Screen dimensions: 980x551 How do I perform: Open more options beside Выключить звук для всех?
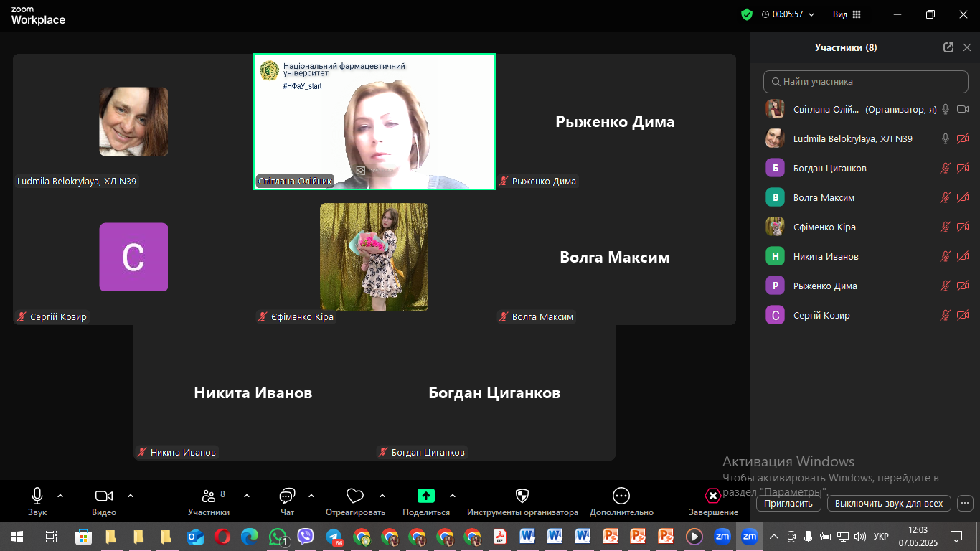tap(965, 503)
